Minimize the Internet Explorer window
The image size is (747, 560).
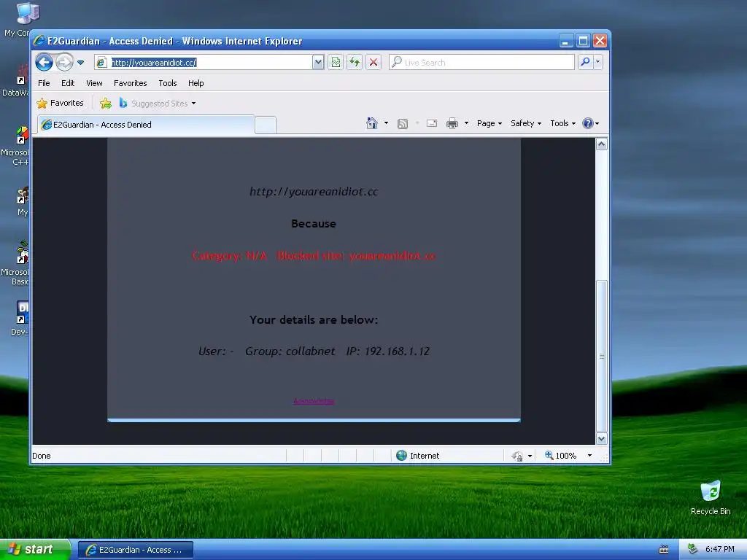click(x=565, y=41)
